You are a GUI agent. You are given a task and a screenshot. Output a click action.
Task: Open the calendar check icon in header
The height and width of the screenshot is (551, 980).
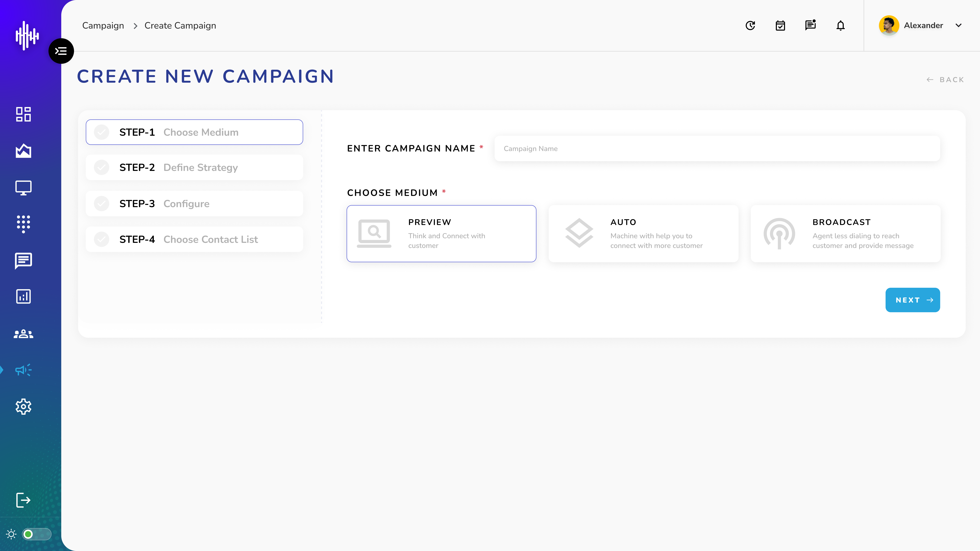click(780, 26)
